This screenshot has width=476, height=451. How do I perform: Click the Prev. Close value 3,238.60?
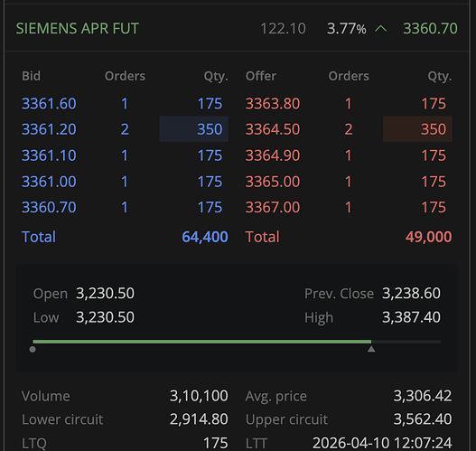click(411, 294)
